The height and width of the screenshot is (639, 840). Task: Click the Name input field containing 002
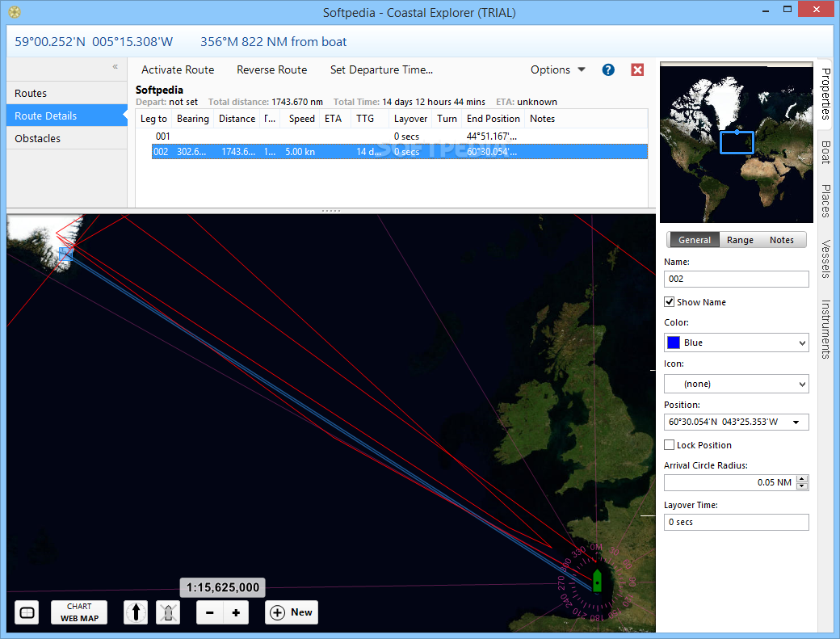pyautogui.click(x=736, y=279)
